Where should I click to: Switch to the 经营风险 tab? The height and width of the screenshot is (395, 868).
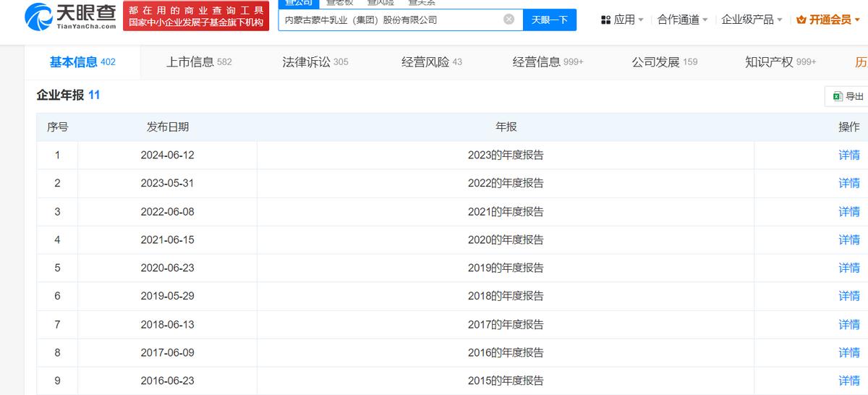point(432,62)
